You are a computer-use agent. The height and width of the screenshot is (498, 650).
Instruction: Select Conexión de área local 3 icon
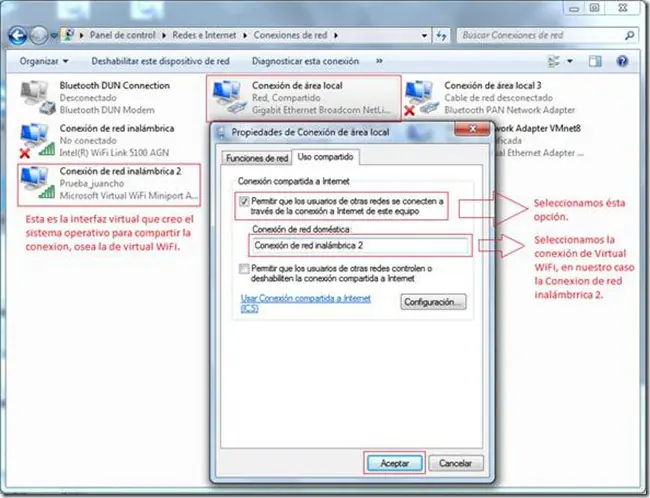coord(422,97)
